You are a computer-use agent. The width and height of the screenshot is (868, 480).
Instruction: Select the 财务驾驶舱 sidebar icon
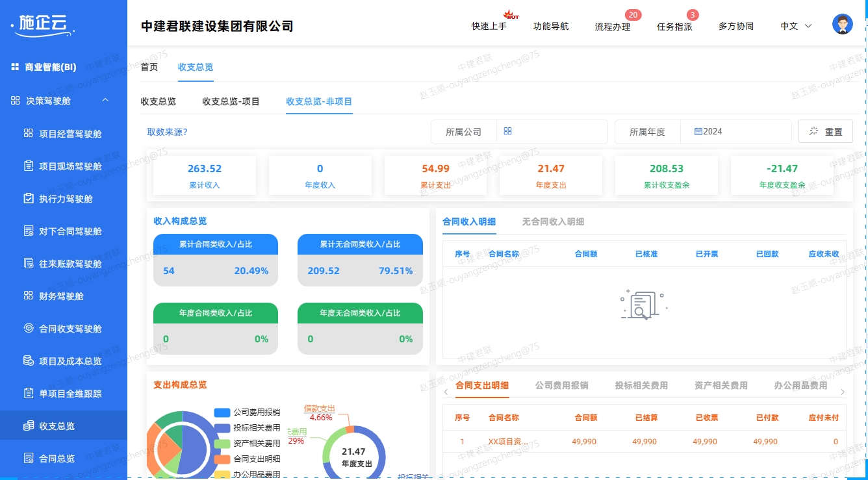tap(28, 296)
